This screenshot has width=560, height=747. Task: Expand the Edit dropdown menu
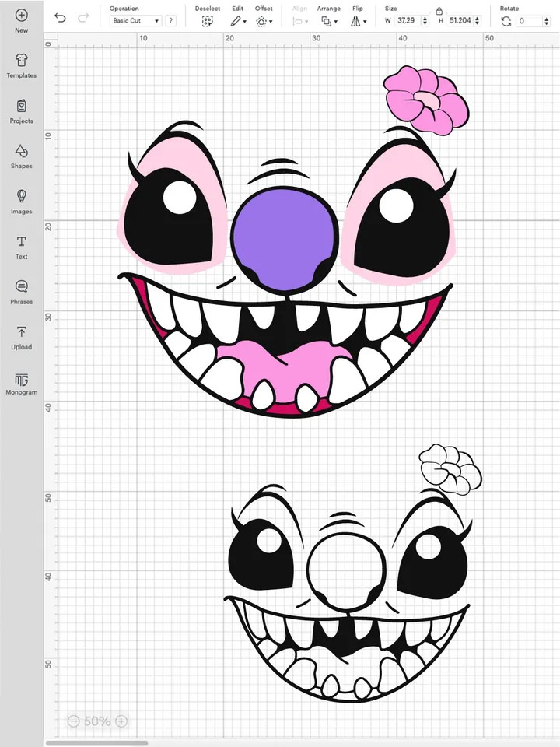click(x=238, y=21)
